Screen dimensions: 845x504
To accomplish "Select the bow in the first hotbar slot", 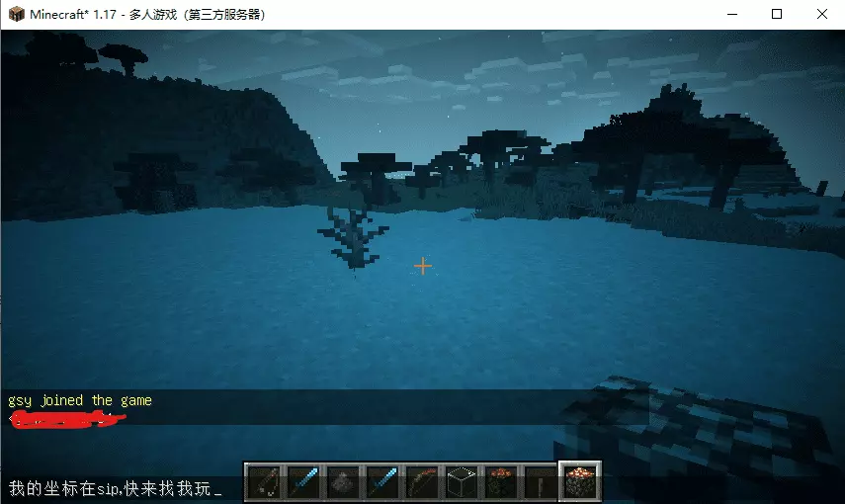I will pos(264,481).
